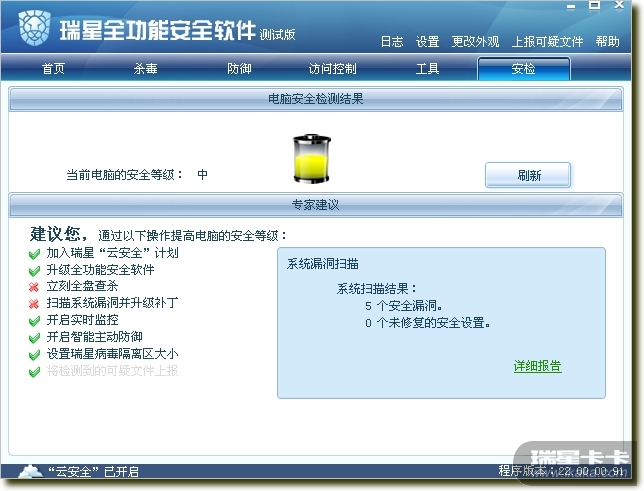
Task: Click red cross beside 扫描系统漏洞并升级补丁
Action: [x=34, y=304]
